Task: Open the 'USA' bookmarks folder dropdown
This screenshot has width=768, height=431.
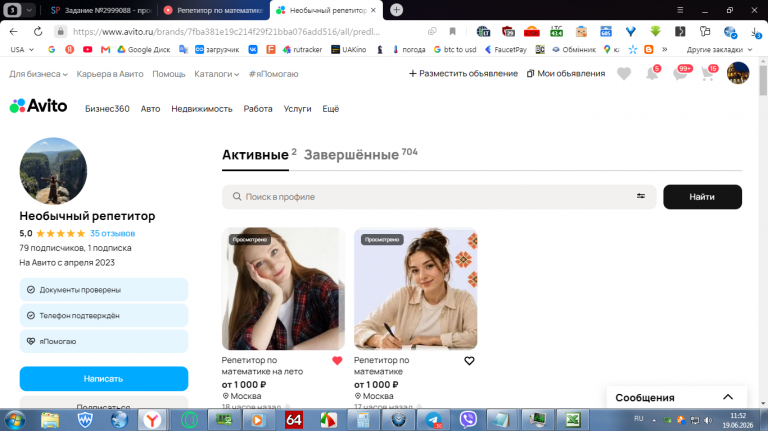Action: [x=22, y=49]
